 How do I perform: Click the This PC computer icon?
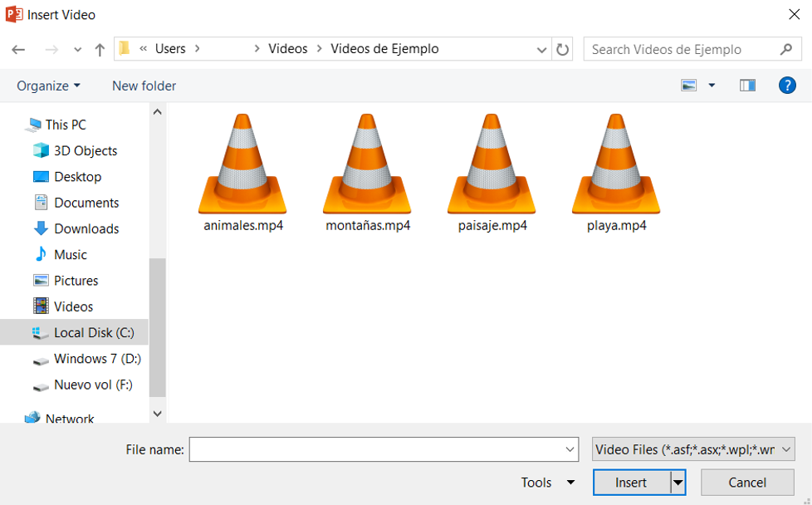pos(35,125)
